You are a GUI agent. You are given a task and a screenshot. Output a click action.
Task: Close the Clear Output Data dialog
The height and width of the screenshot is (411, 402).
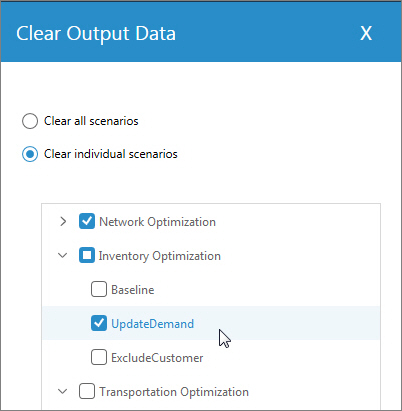pyautogui.click(x=366, y=33)
